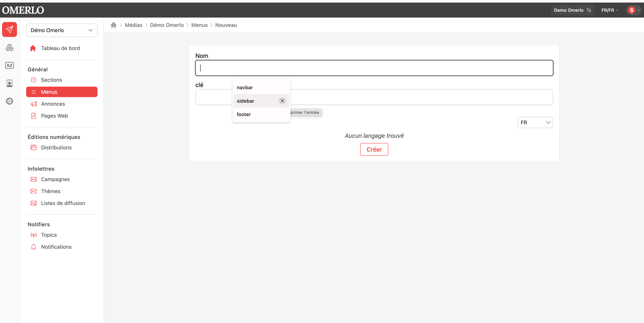
Task: Open Menus in the sidebar
Action: (62, 92)
